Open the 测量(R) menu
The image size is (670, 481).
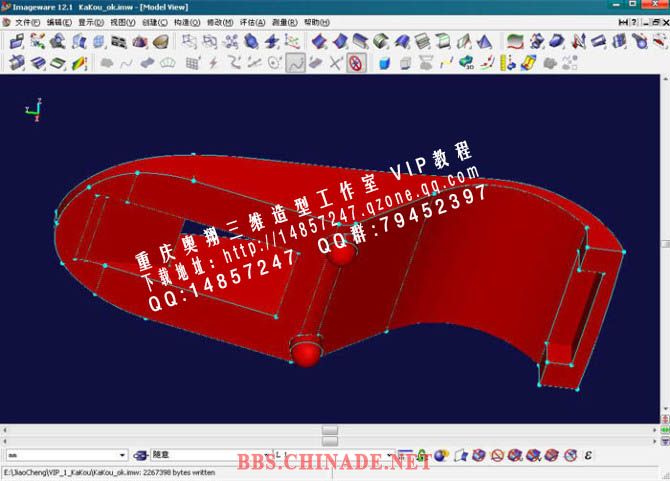[x=285, y=22]
